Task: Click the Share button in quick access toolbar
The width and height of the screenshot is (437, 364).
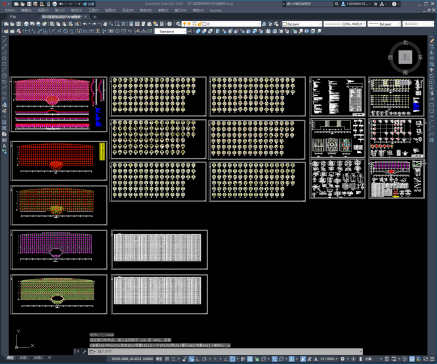Action: pos(89,4)
